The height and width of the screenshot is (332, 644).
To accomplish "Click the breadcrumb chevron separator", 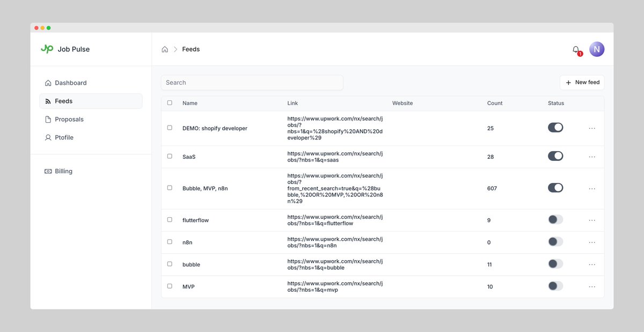I will click(175, 49).
